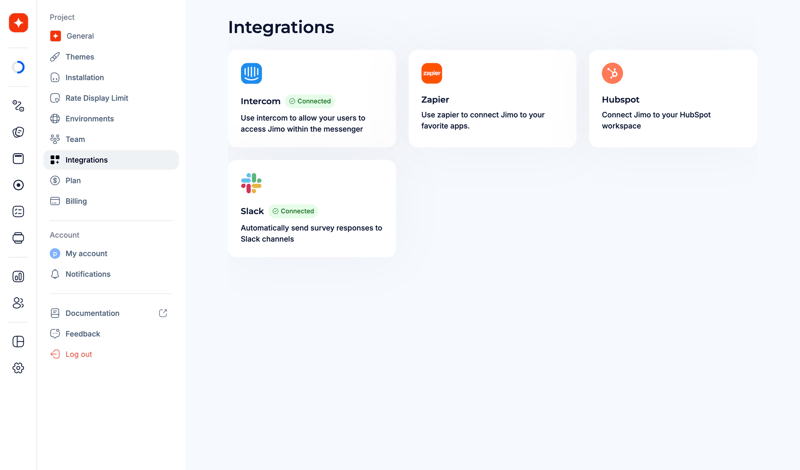Click the My account avatar icon

55,254
